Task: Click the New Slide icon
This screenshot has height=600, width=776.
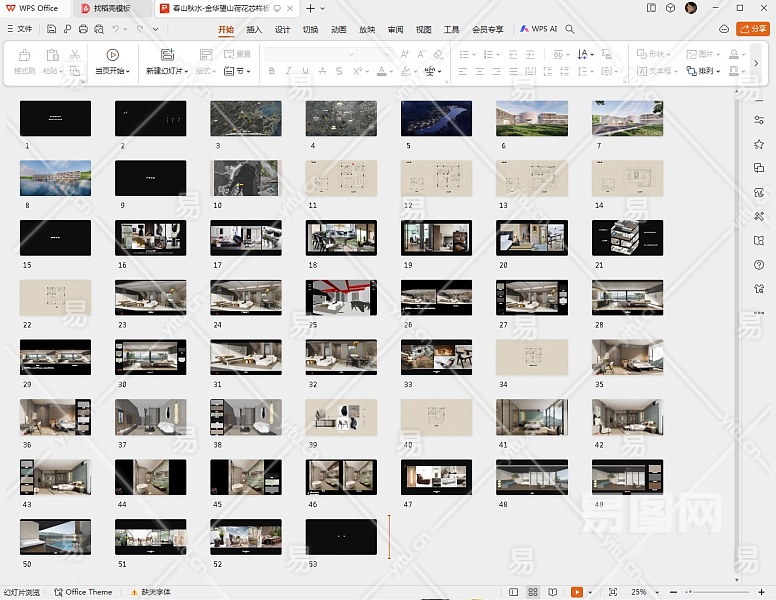Action: [x=167, y=55]
